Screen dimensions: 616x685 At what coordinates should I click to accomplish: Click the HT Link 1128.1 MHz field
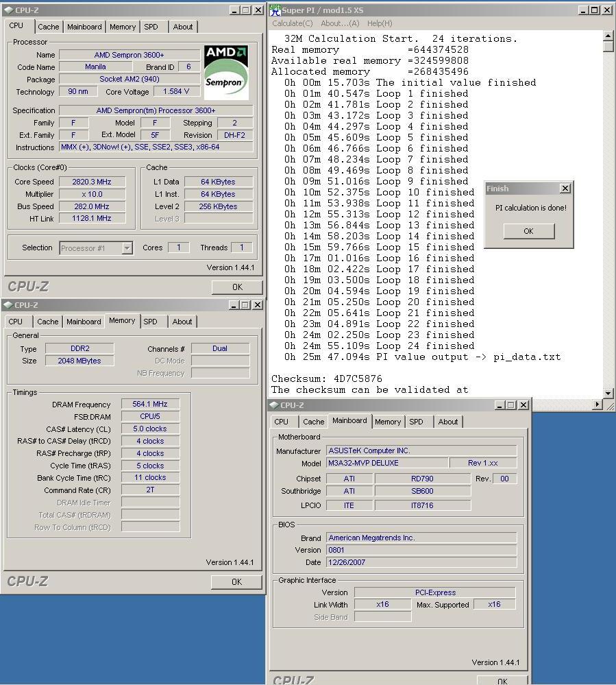(x=92, y=218)
